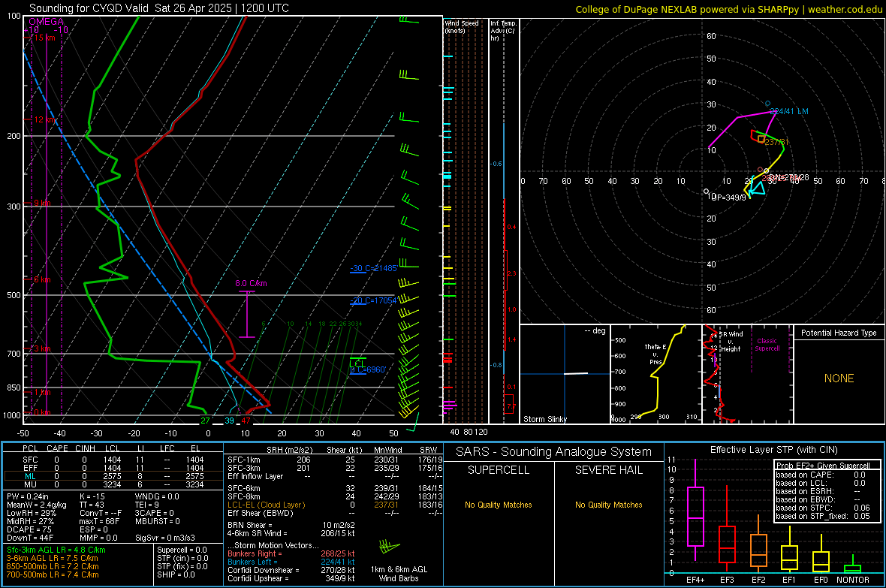
Task: Click the 'LCL-EL (Cloud Layer)' row
Action: click(x=335, y=505)
